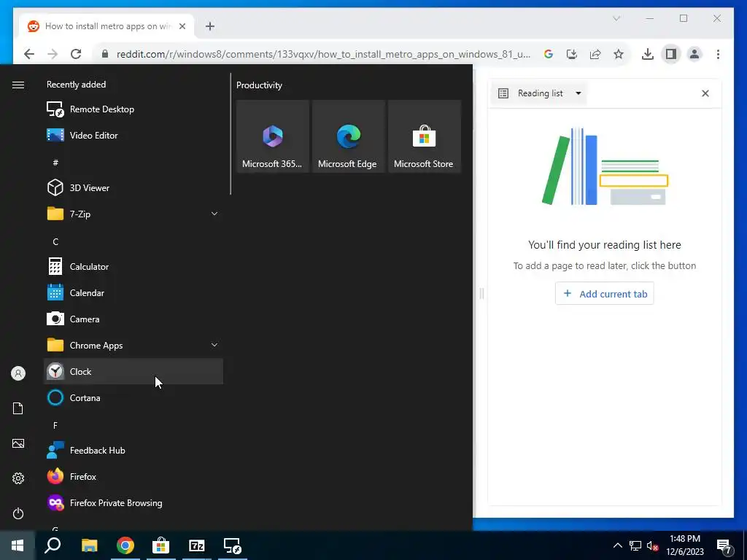Click the muted volume tray icon

pos(652,545)
